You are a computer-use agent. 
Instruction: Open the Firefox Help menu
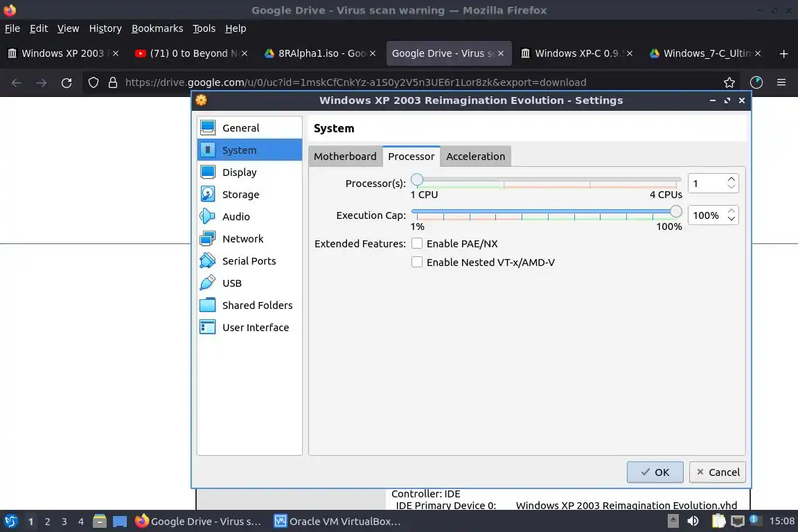(236, 28)
